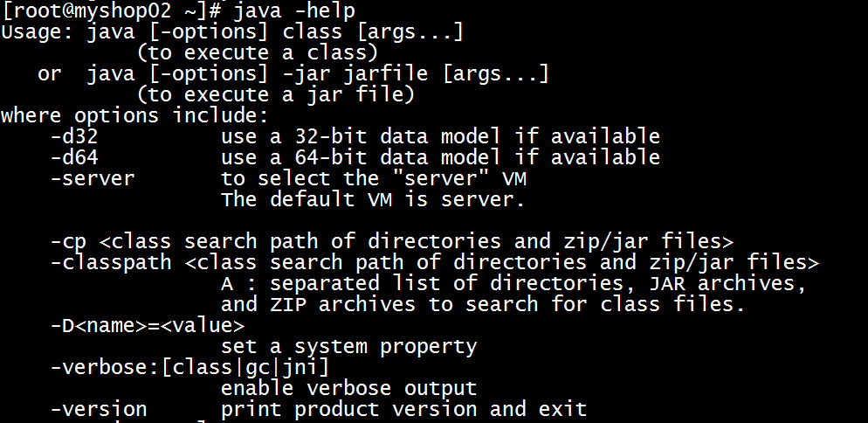Click the -verbose:[class|gc|jni] option
Screen dimensions: 868x423
tap(190, 367)
